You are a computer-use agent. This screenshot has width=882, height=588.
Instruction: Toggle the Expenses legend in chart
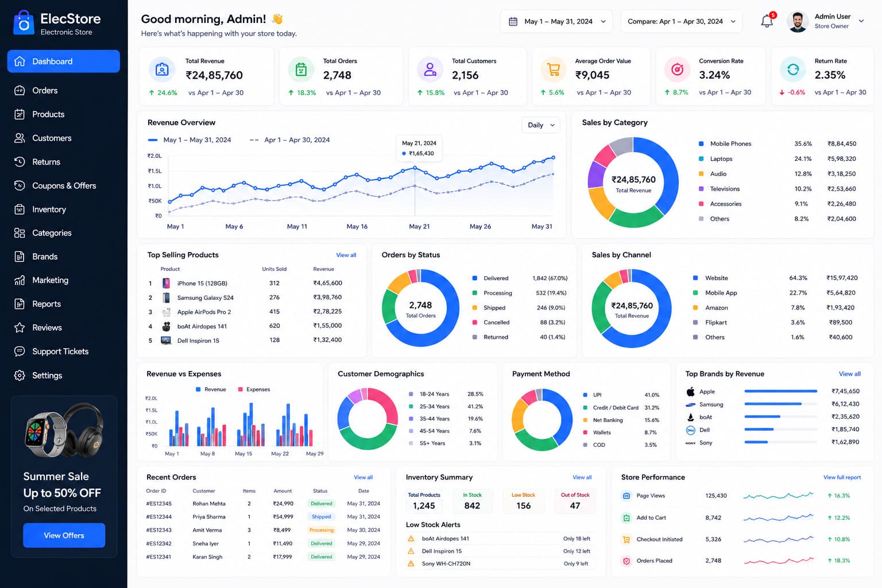254,389
